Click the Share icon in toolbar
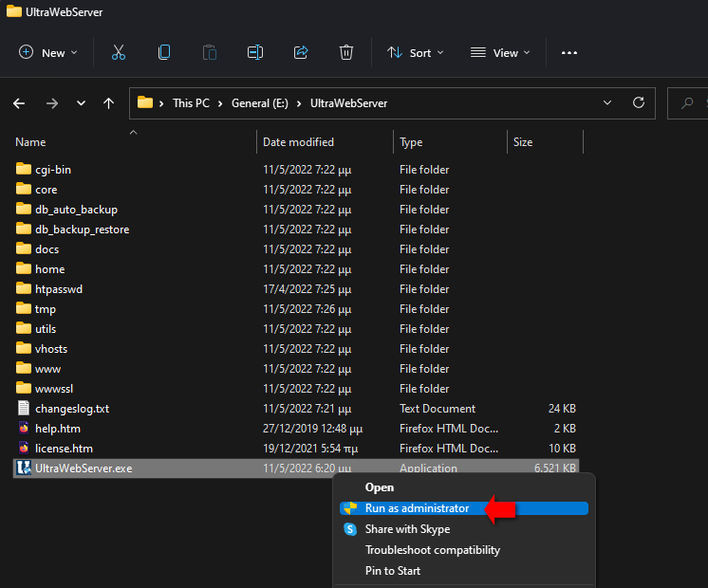Image resolution: width=708 pixels, height=588 pixels. tap(301, 52)
